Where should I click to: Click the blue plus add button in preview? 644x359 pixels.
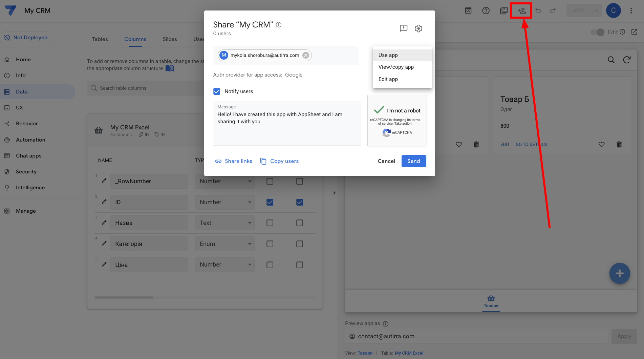[x=620, y=273]
